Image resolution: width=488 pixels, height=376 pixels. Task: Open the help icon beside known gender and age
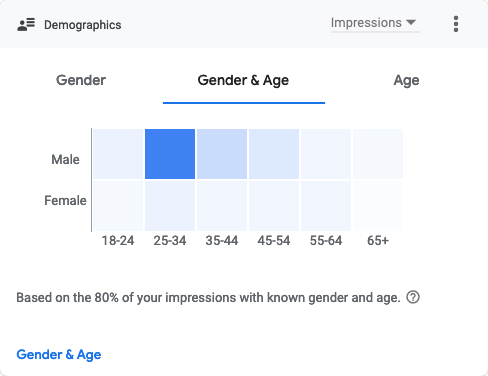[413, 297]
